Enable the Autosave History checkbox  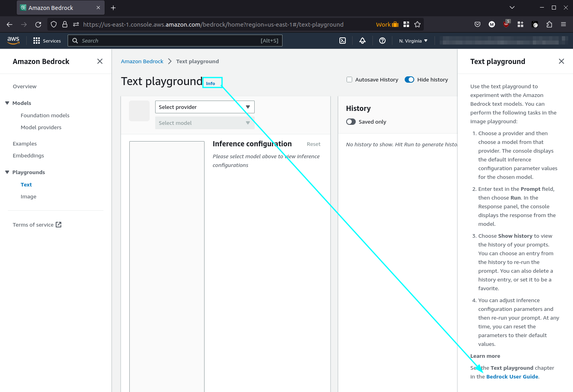pos(349,80)
